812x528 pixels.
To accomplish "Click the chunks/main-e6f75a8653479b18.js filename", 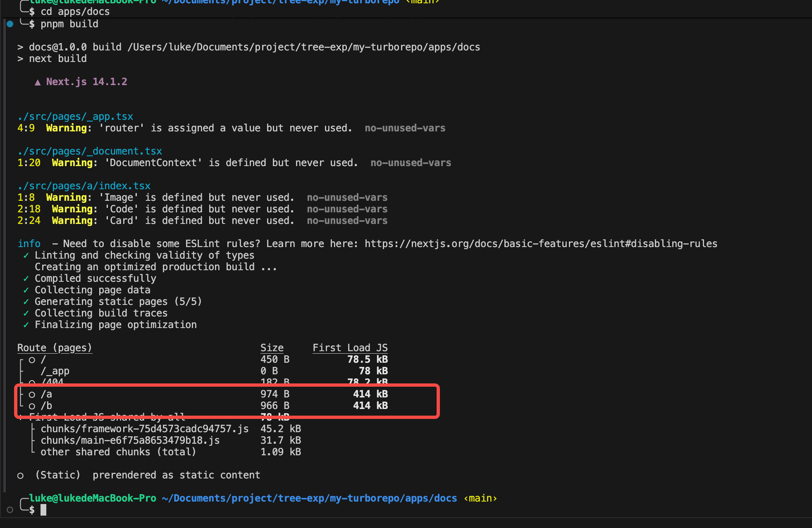I will [x=130, y=440].
